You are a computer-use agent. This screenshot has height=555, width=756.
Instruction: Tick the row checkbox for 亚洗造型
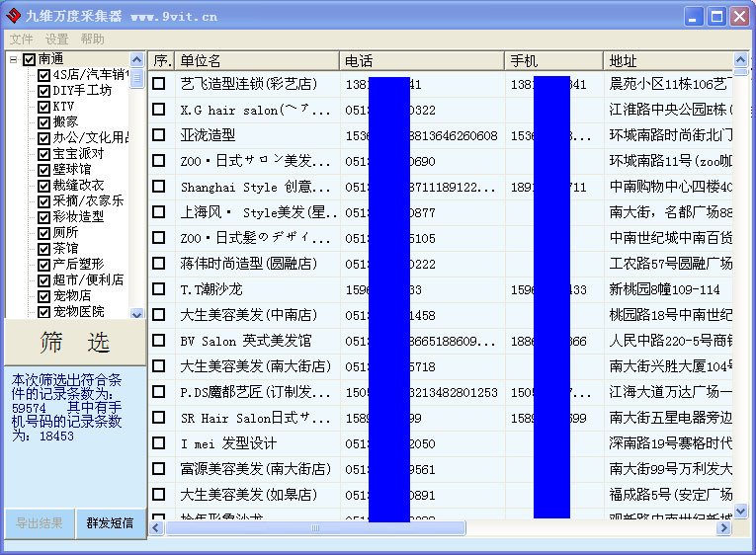(159, 135)
